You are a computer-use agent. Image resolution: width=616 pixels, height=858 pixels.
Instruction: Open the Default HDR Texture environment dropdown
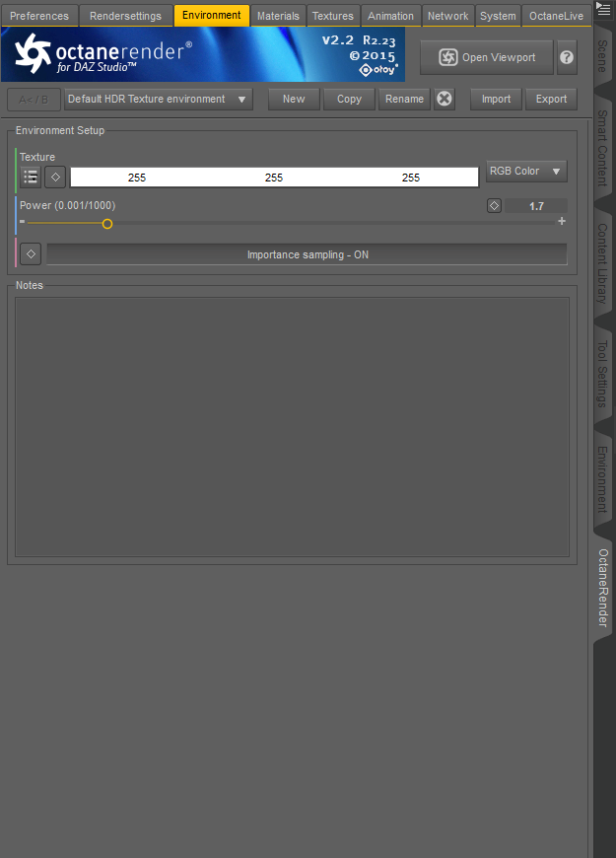pyautogui.click(x=159, y=99)
